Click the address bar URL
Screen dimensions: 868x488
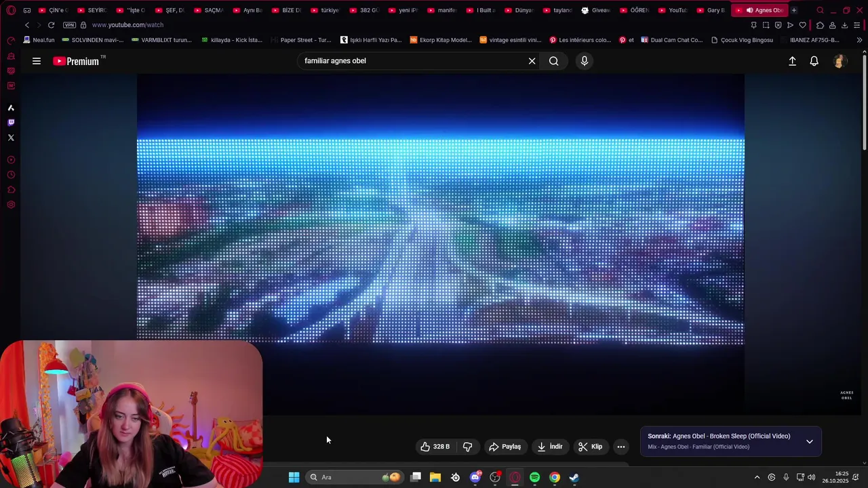tap(127, 25)
